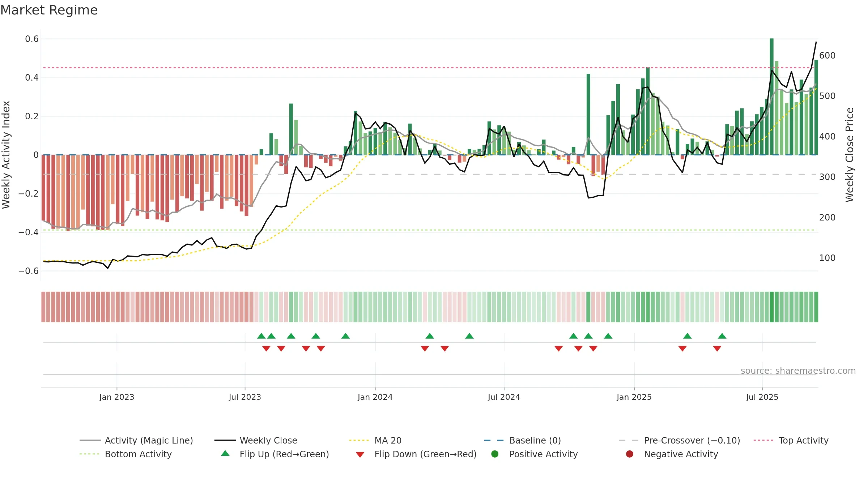Click the source: sharemaestro.com text
Viewport: 868px width, 488px height.
(x=798, y=371)
